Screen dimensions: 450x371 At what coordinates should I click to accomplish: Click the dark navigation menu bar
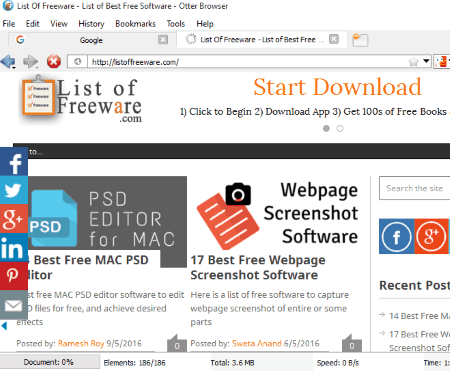pos(232,151)
